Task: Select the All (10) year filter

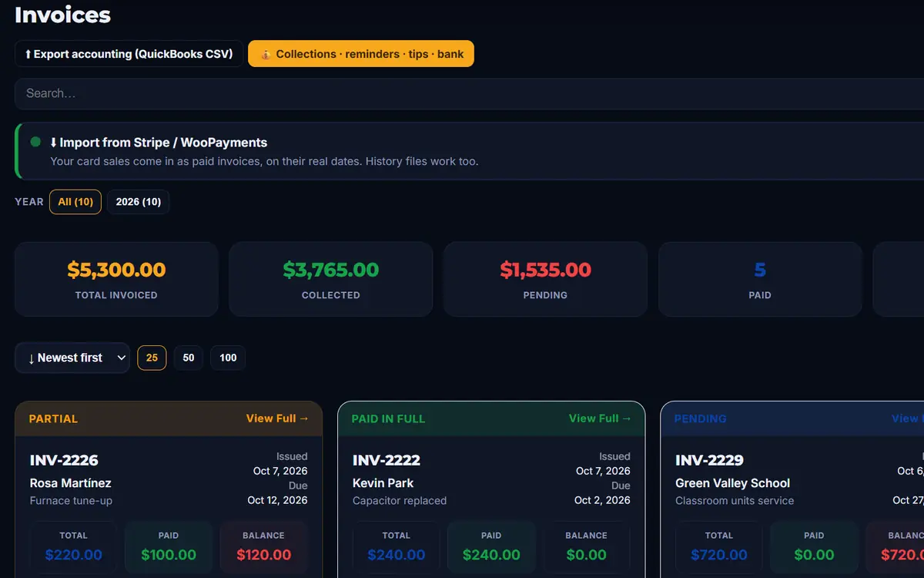Action: [x=75, y=202]
